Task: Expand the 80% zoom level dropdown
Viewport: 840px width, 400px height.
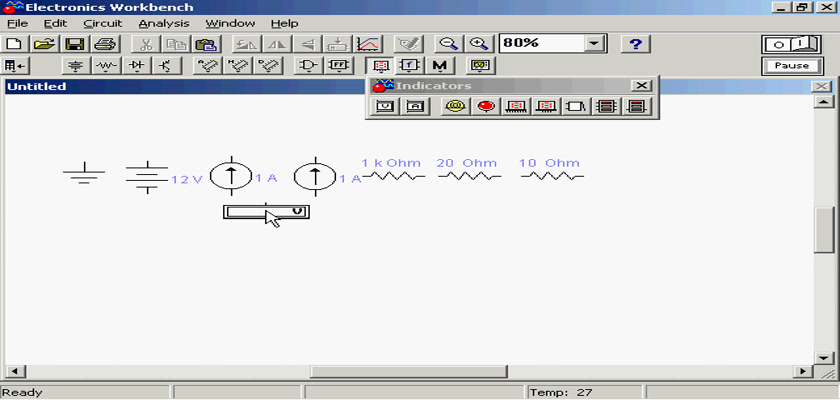Action: [x=593, y=44]
